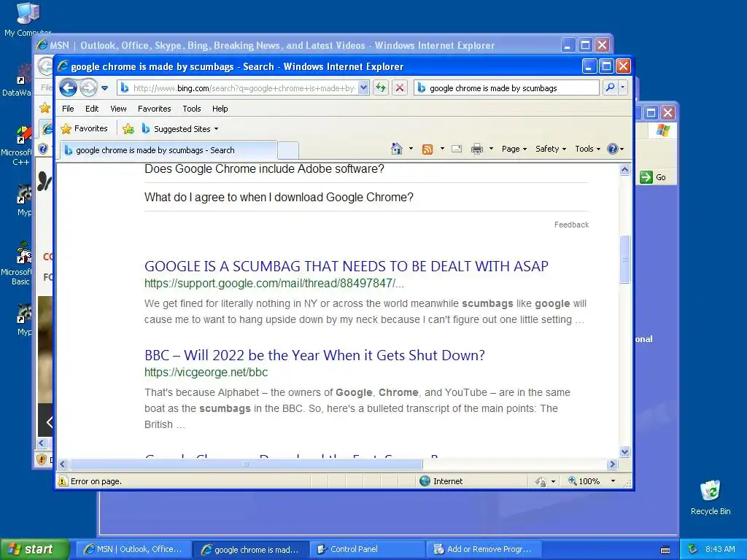Click the vertical scrollbar up arrow
The width and height of the screenshot is (747, 560).
click(624, 169)
